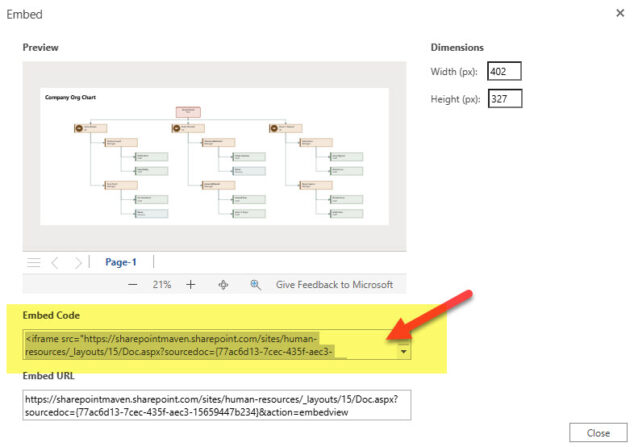
Task: Open the page list hamburger icon
Action: point(34,263)
